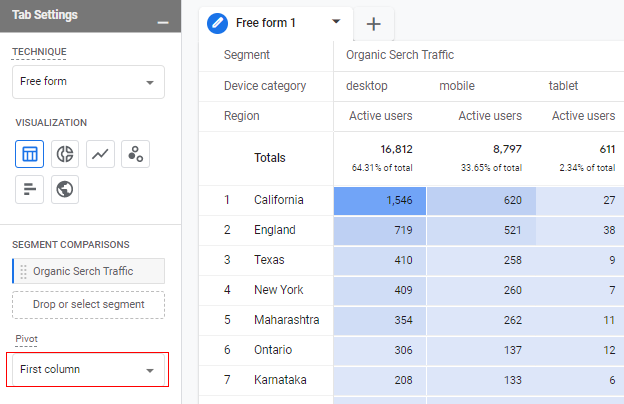Choose the geo map visualization
This screenshot has width=624, height=404.
[x=65, y=189]
